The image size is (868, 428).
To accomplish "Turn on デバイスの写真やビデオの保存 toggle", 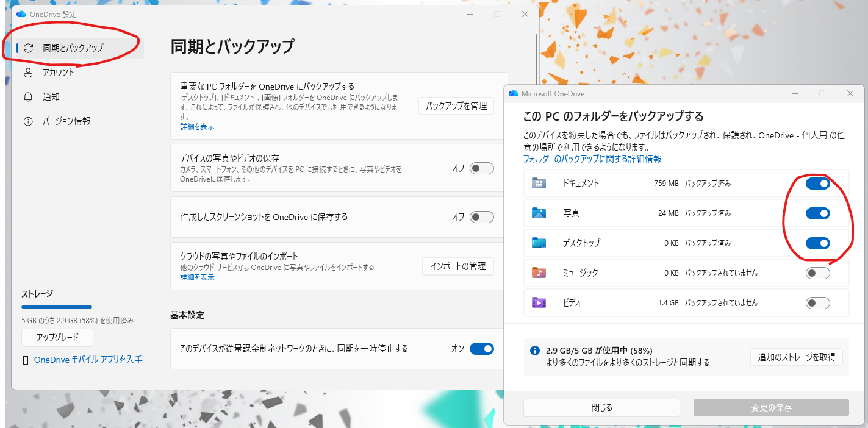I will 481,168.
